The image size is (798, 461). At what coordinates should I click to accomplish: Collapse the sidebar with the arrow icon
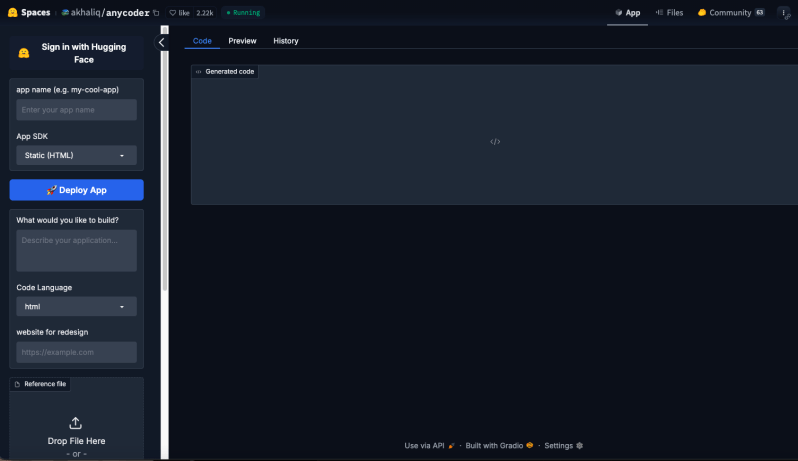pos(162,42)
